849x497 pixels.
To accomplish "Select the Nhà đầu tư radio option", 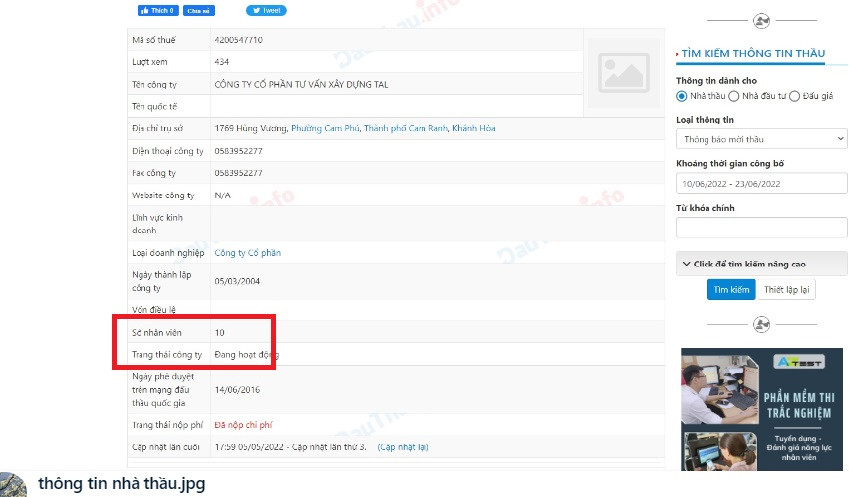I will pos(734,96).
